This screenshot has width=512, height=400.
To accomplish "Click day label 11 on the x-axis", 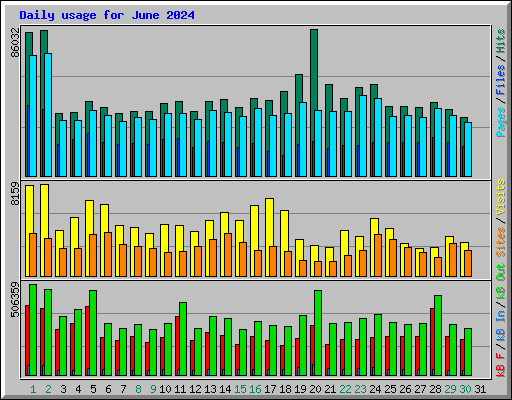I will 180,389.
